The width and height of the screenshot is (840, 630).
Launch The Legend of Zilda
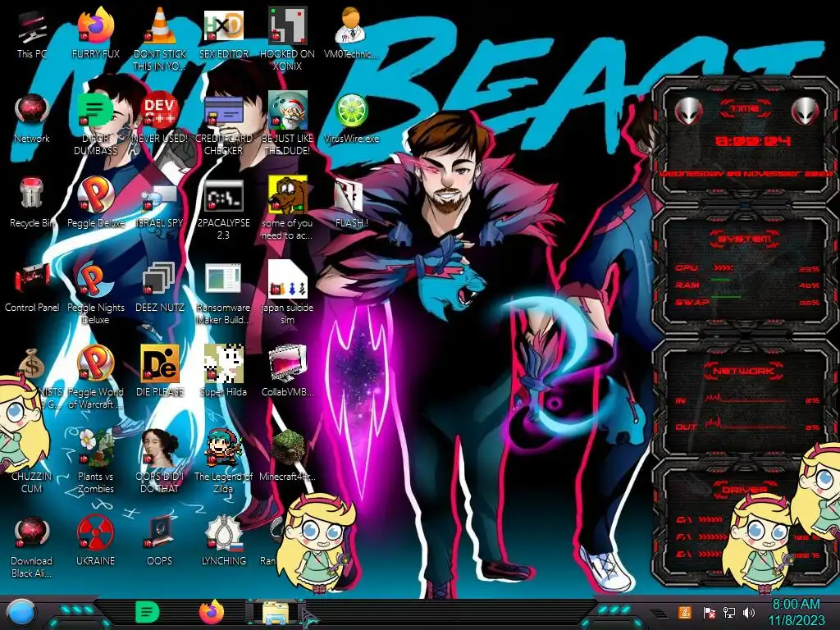coord(223,462)
